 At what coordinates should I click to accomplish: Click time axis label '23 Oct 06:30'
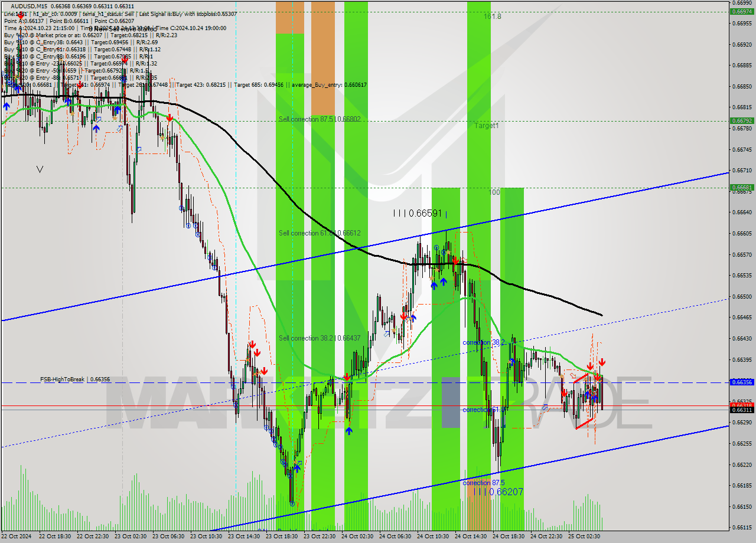(x=169, y=536)
